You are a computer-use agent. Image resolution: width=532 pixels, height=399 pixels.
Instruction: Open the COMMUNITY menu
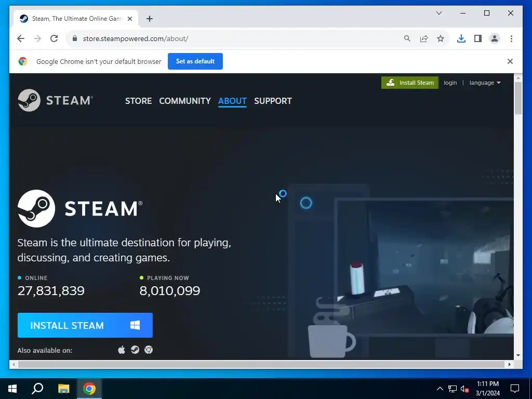[x=185, y=101]
